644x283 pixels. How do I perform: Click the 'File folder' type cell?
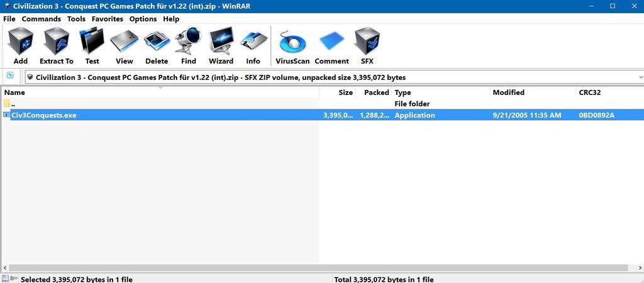tap(412, 104)
